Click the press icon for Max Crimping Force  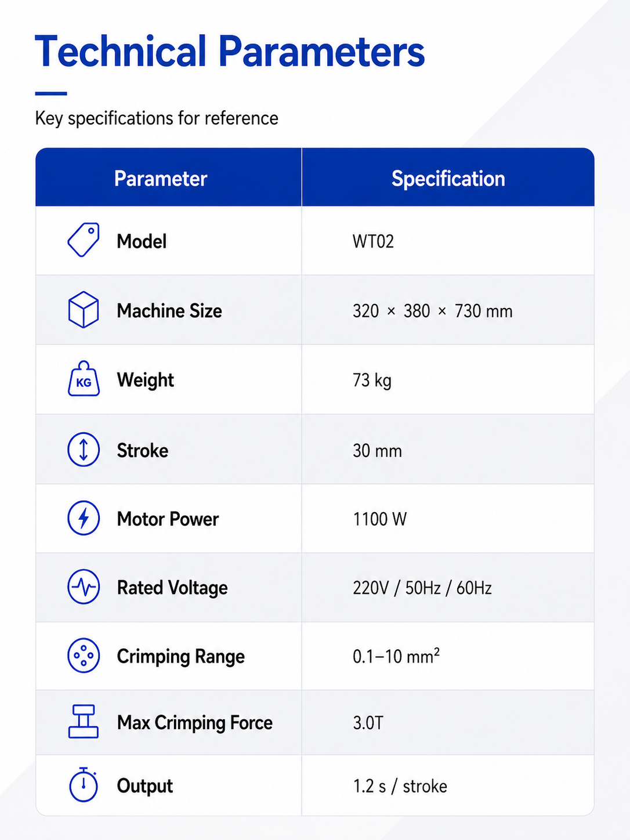tap(84, 722)
